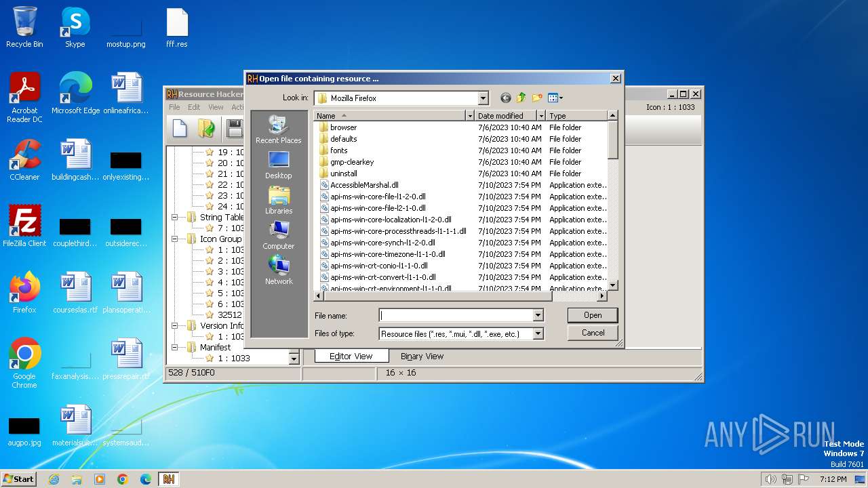Click New file icon in Resource Hacker toolbar
This screenshot has height=488, width=868.
point(180,128)
